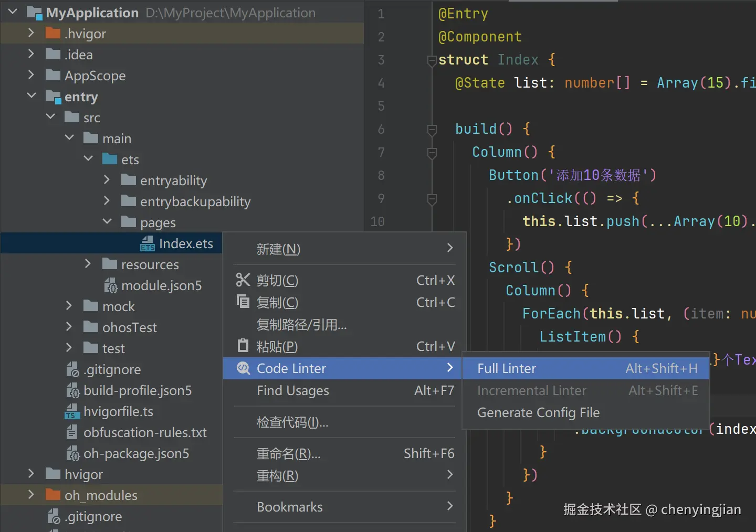
Task: Click the fold marker at build() line
Action: (x=432, y=130)
